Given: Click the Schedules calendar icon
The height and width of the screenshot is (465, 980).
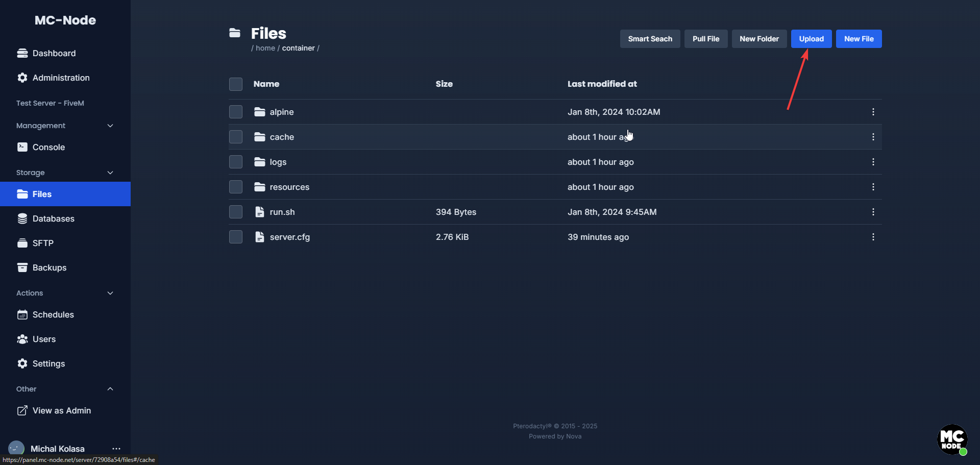Looking at the screenshot, I should click(22, 314).
